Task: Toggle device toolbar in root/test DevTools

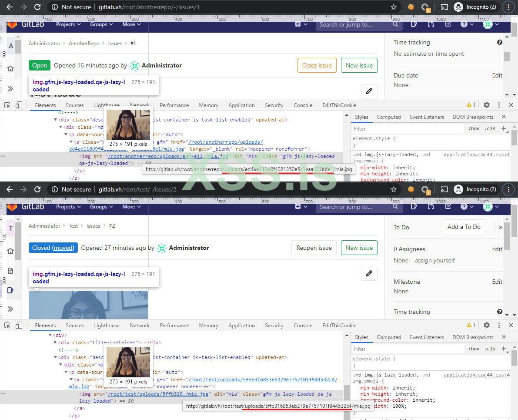Action: coord(19,325)
